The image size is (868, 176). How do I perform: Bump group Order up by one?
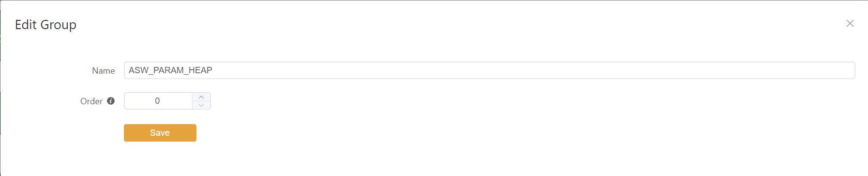201,97
